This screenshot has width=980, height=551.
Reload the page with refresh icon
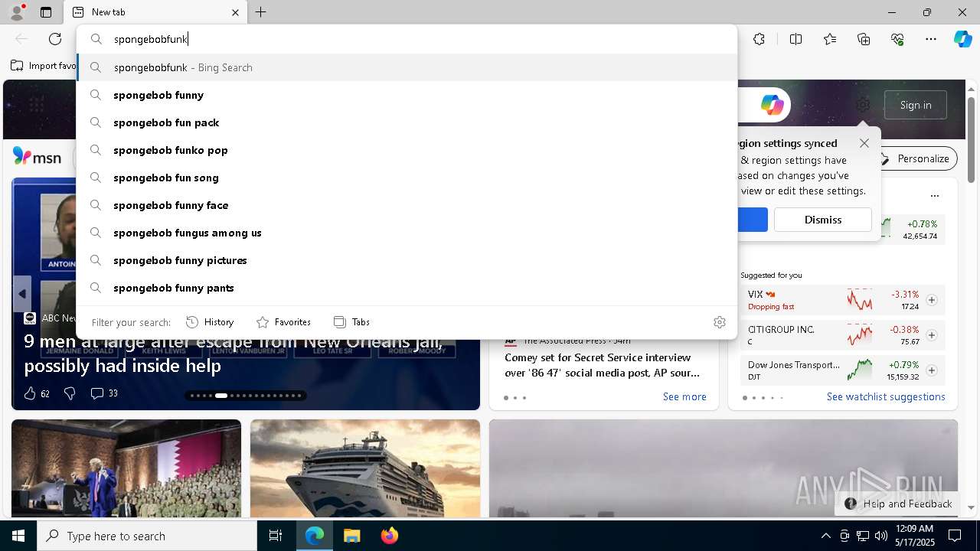coord(55,39)
